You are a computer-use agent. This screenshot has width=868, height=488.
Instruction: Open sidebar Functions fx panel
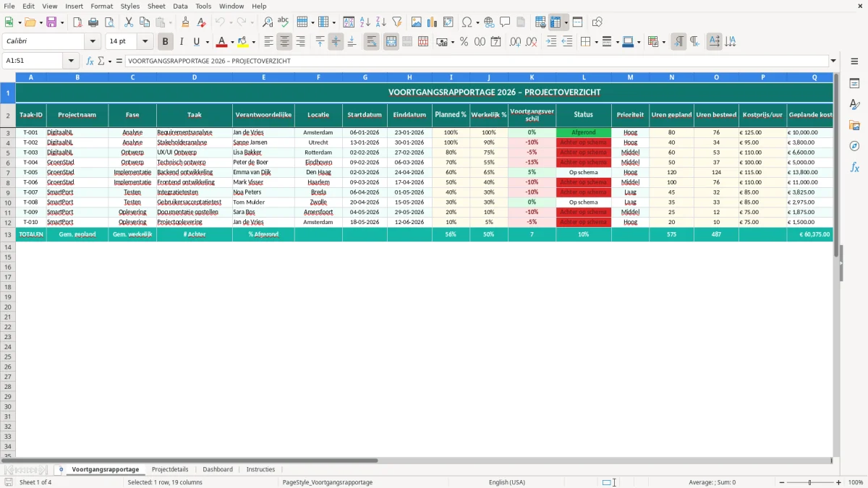tap(854, 167)
